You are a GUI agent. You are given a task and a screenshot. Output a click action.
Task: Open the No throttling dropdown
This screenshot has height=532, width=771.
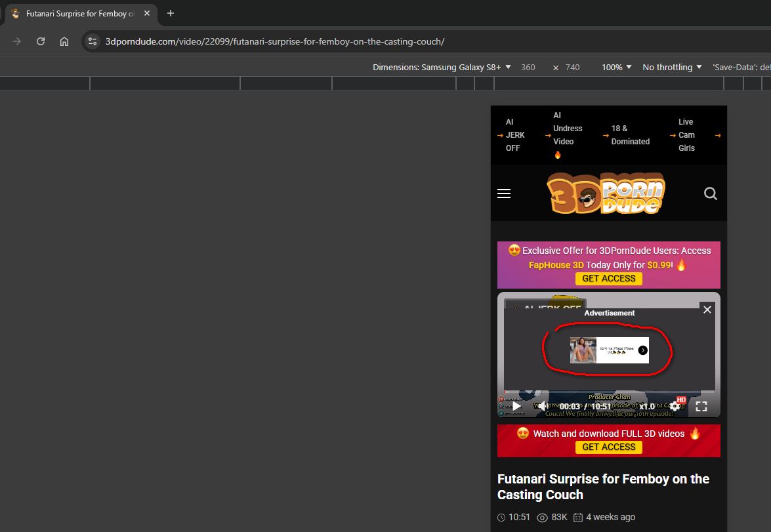point(672,68)
